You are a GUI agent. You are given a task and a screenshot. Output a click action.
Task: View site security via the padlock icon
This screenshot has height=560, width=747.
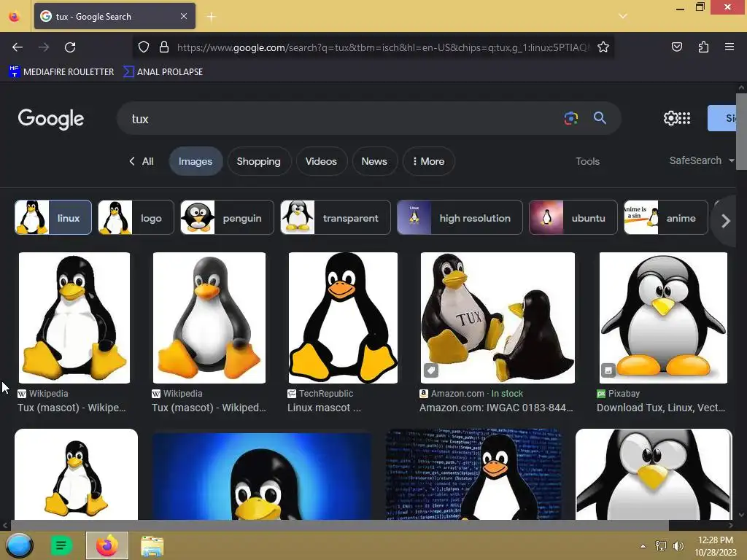164,47
